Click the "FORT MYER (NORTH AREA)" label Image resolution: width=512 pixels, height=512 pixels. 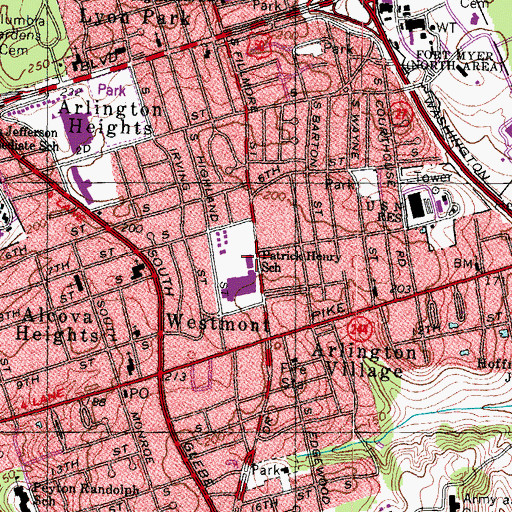[x=453, y=60]
